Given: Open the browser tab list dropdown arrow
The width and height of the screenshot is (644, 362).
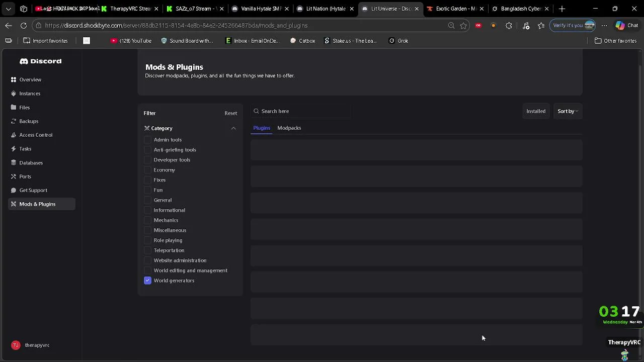Looking at the screenshot, I should click(x=9, y=9).
